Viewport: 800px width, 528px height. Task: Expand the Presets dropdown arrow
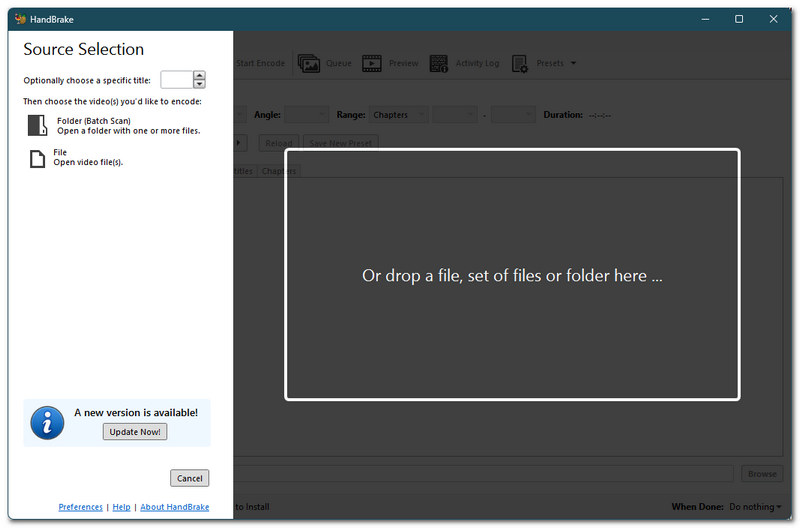573,63
